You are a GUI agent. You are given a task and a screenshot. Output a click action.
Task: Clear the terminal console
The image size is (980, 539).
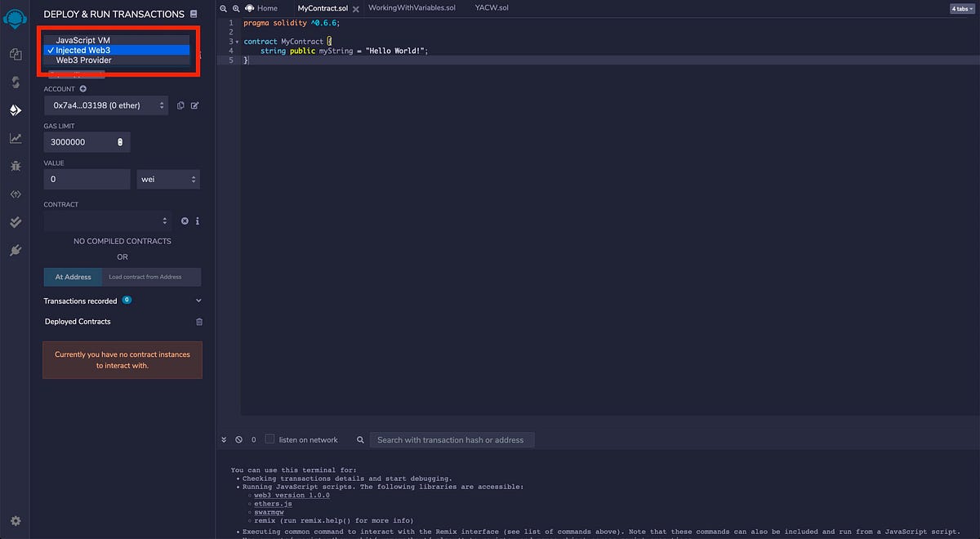tap(238, 439)
